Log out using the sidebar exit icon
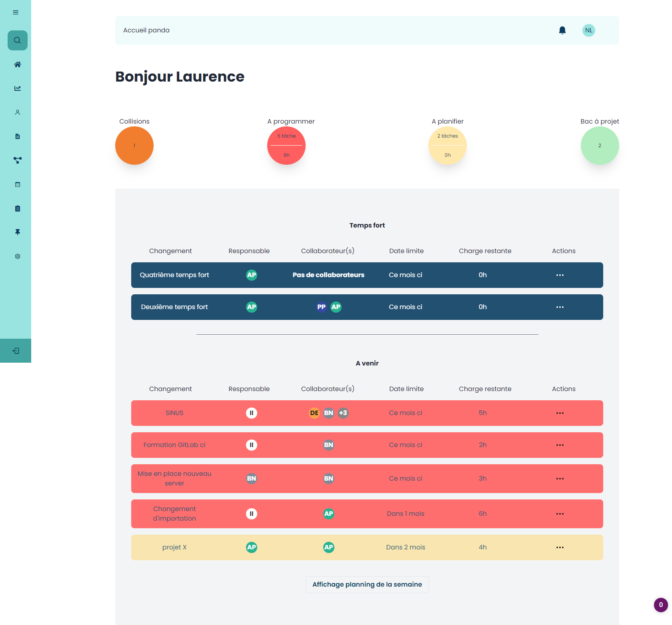 pos(16,351)
